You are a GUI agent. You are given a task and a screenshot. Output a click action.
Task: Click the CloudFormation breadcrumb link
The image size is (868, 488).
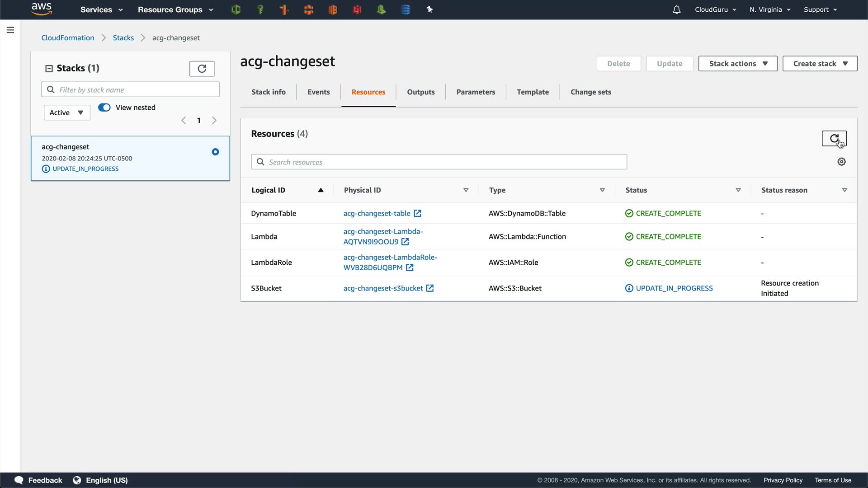[68, 38]
